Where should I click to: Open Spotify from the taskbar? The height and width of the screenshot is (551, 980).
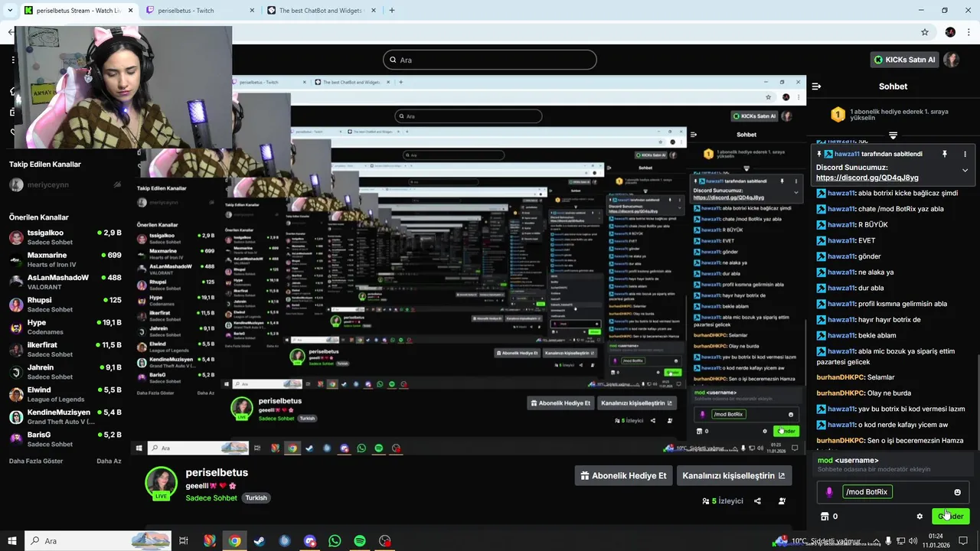tap(360, 541)
